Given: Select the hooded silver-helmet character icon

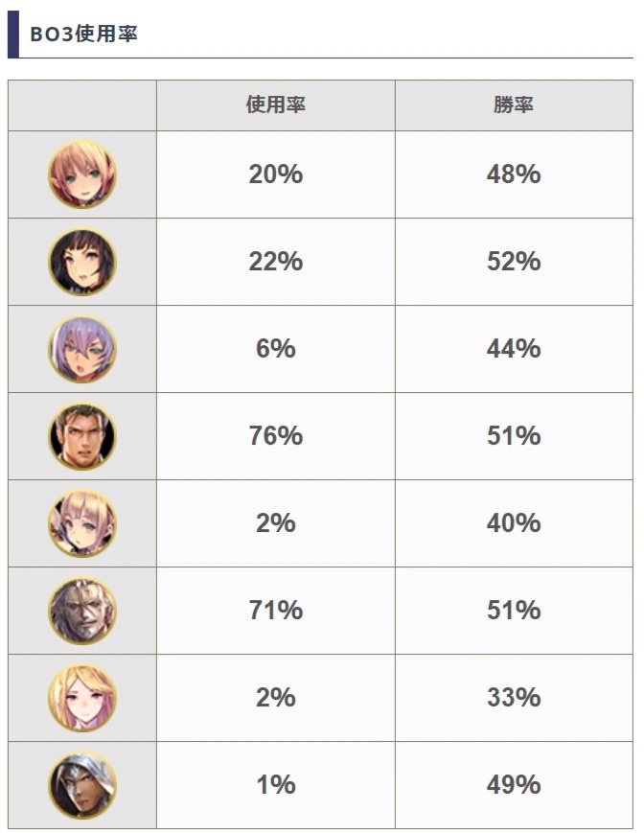Looking at the screenshot, I should pos(82,785).
